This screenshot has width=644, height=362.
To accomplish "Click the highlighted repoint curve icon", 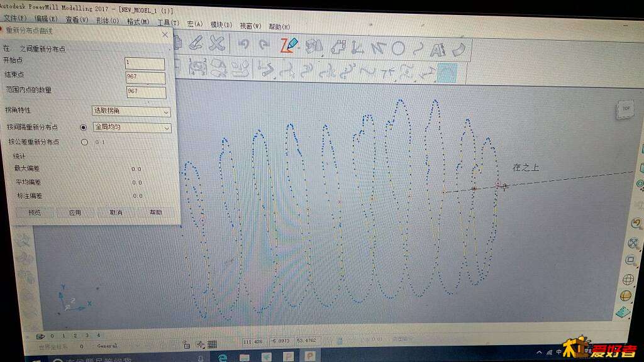I will click(447, 73).
